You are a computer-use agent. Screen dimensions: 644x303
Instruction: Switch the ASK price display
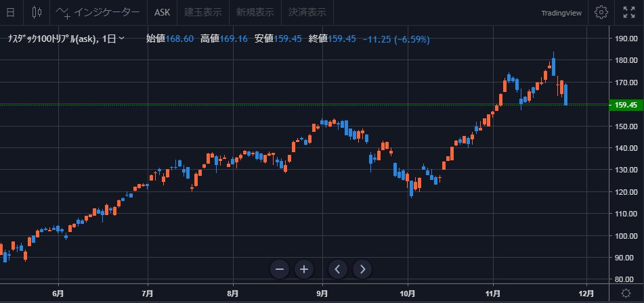[x=162, y=12]
